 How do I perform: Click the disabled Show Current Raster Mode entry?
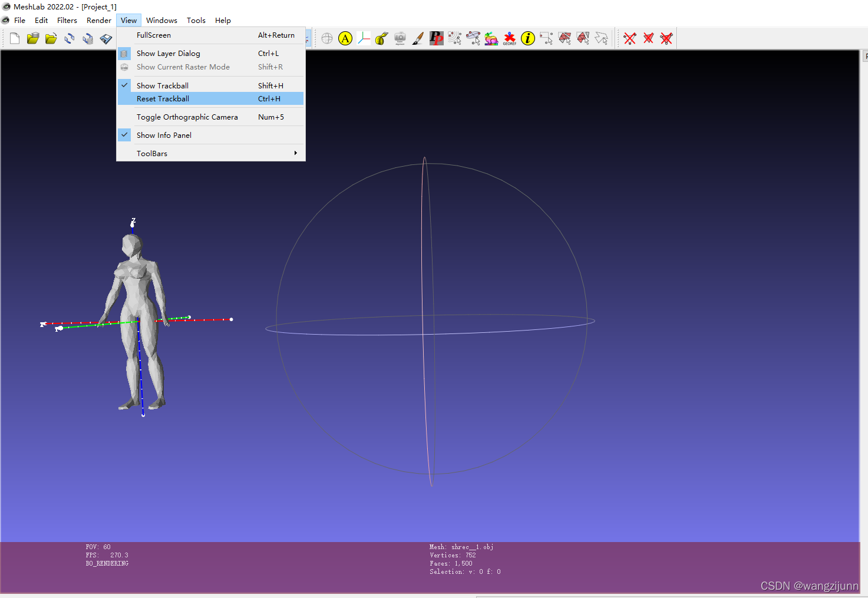[210, 67]
